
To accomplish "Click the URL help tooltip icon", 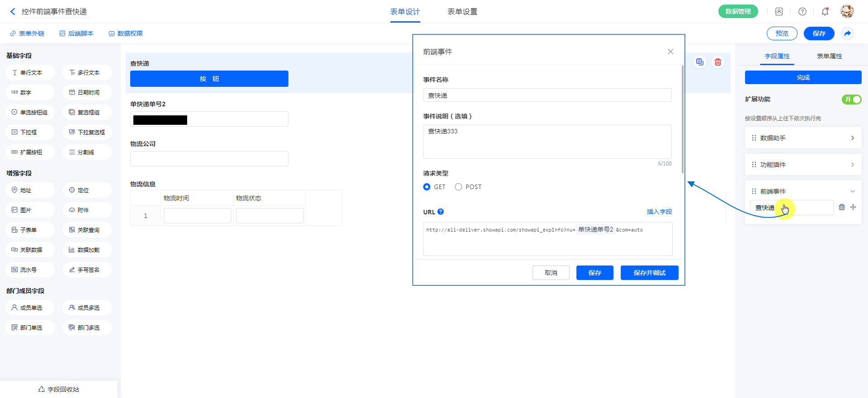I will (x=441, y=212).
